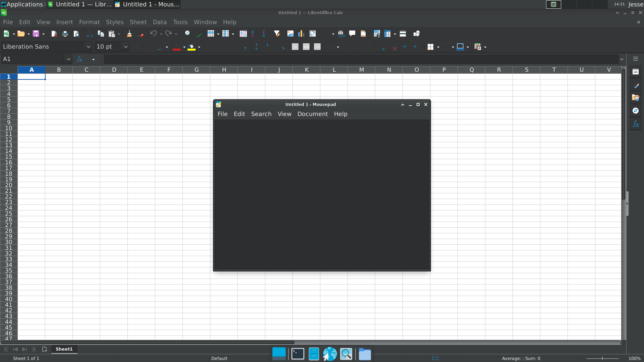Open the Data menu in Calc

[160, 22]
